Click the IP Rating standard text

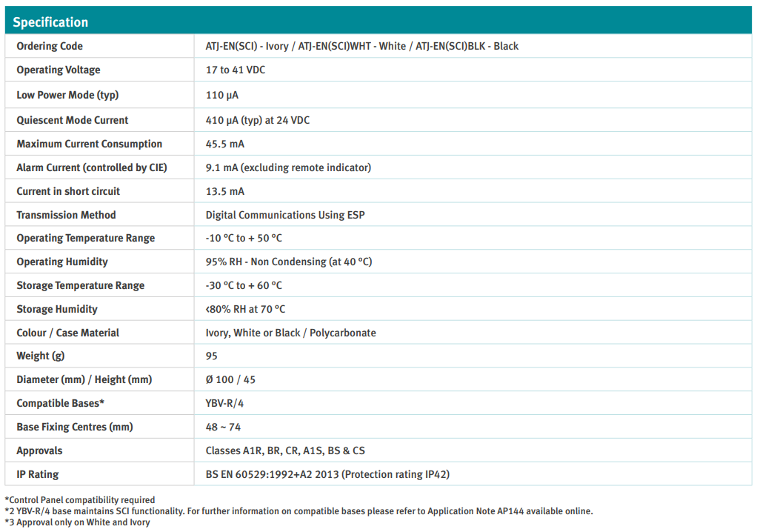click(x=327, y=474)
